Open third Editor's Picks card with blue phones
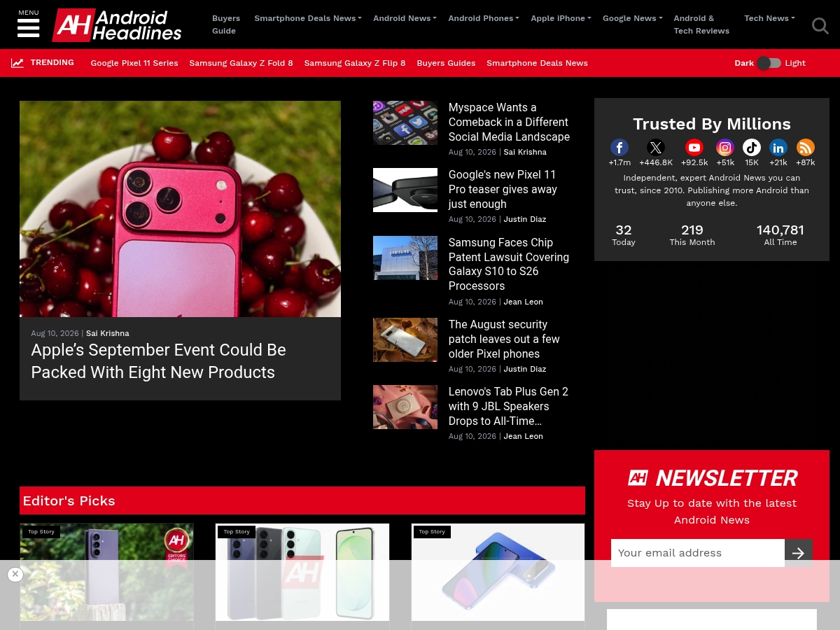The image size is (840, 630). [x=498, y=572]
